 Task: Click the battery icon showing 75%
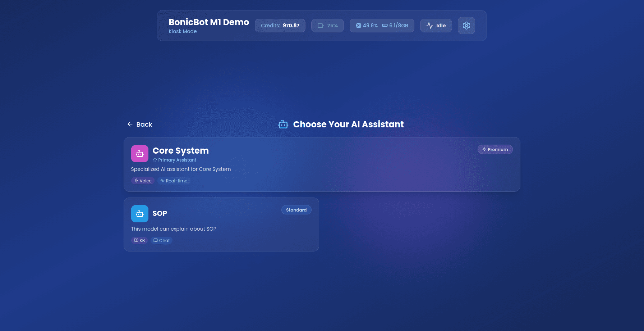321,26
